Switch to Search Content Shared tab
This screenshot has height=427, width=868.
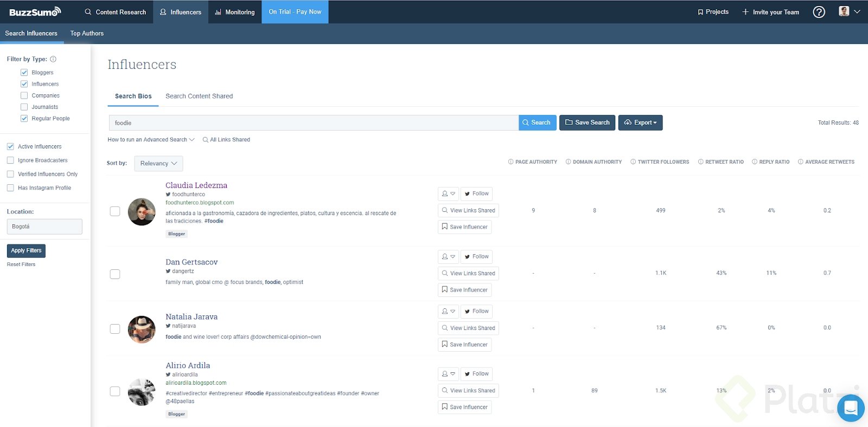(x=199, y=96)
